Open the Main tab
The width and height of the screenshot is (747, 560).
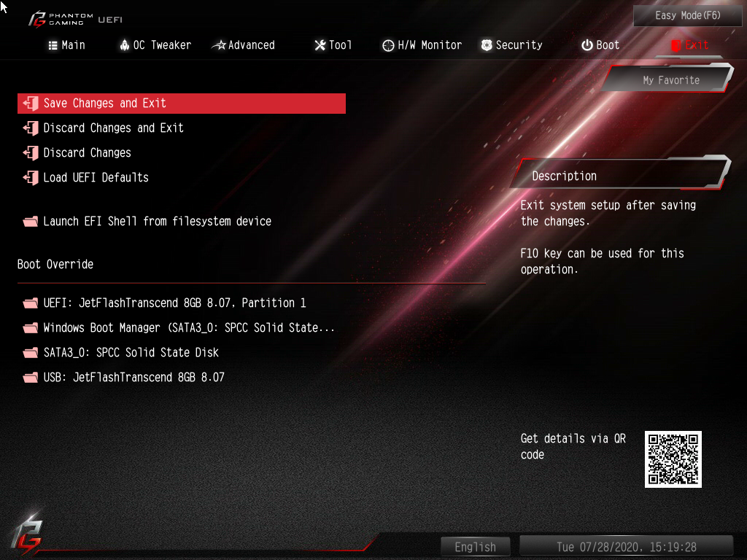tap(66, 45)
